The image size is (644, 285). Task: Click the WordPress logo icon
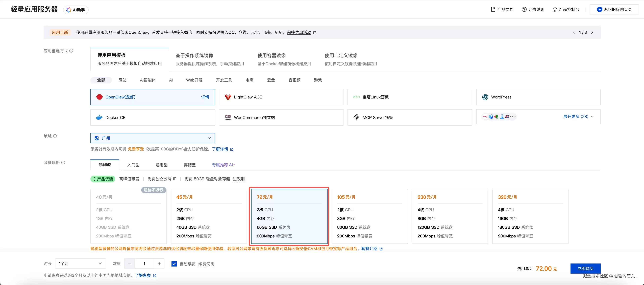click(485, 97)
